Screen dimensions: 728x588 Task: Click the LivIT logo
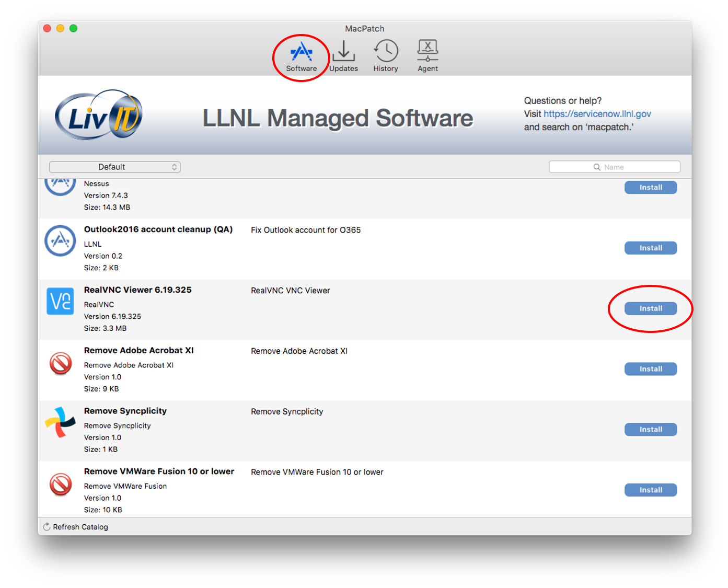pos(99,115)
